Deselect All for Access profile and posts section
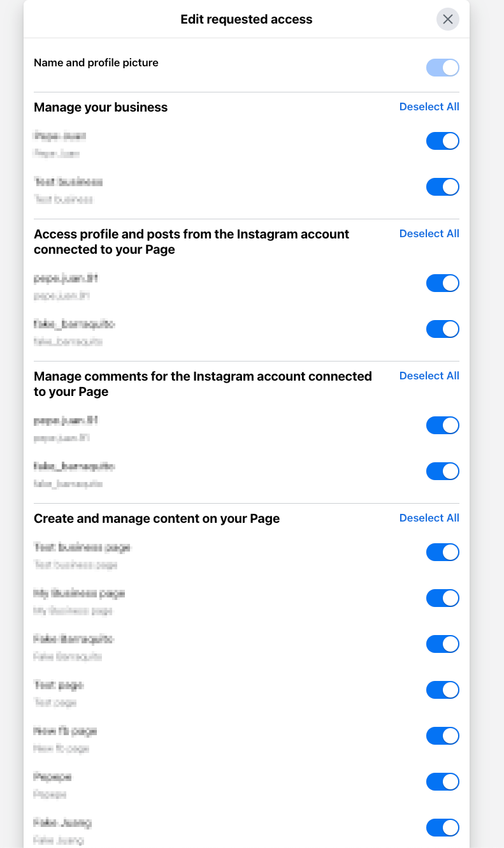 [429, 233]
